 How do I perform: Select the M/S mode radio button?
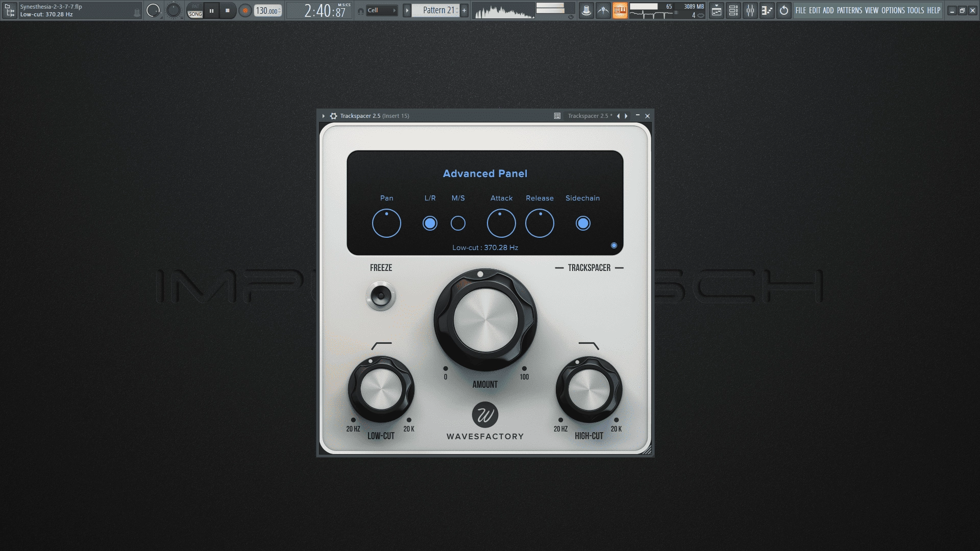pyautogui.click(x=458, y=223)
